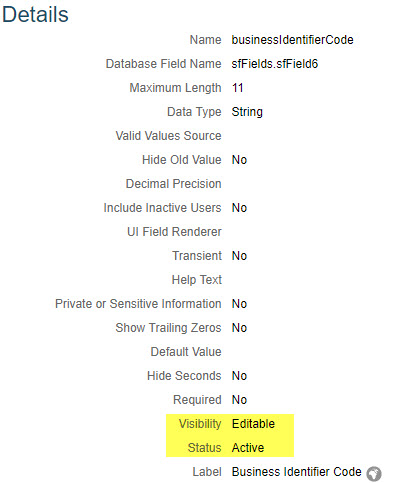Click the Required No value
This screenshot has width=420, height=483.
click(x=239, y=400)
